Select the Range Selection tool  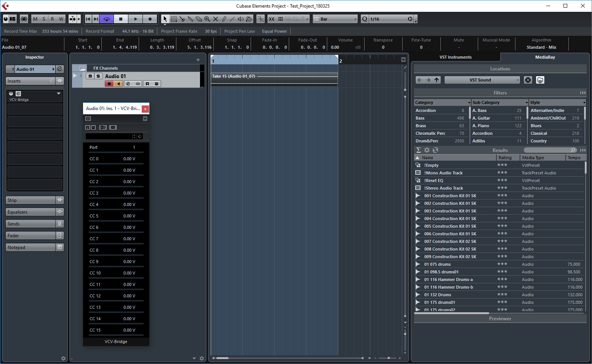pyautogui.click(x=174, y=19)
